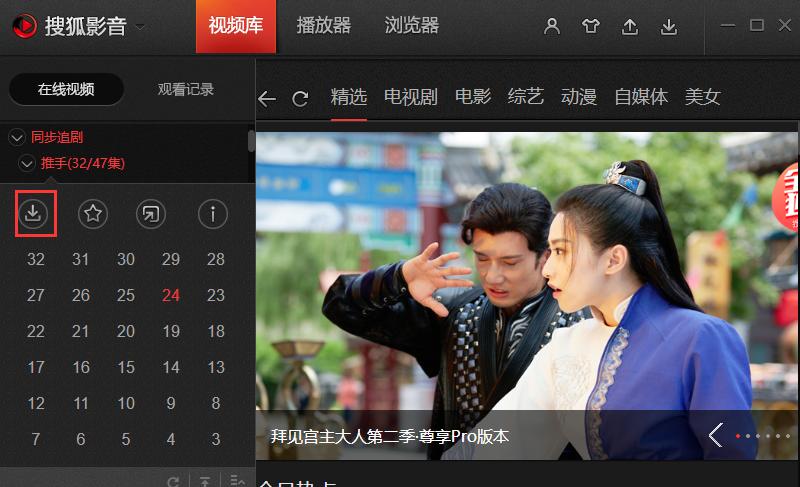Play episode 24 of 推手
Image resolution: width=800 pixels, height=487 pixels.
click(x=171, y=295)
